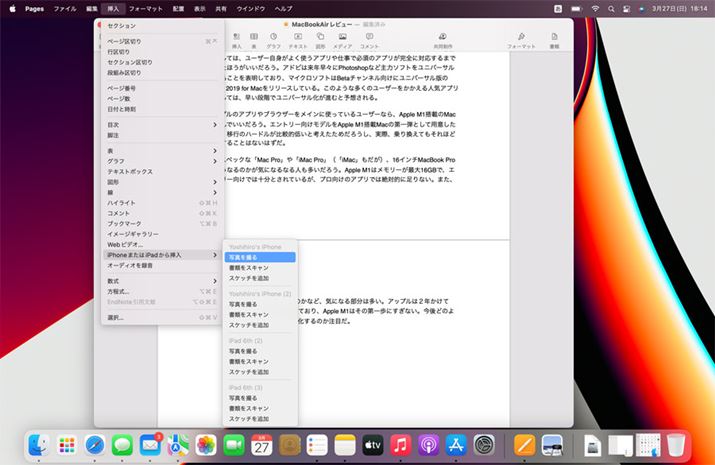715x465 pixels.
Task: Open the 表示 menu in menu bar
Action: pyautogui.click(x=200, y=9)
